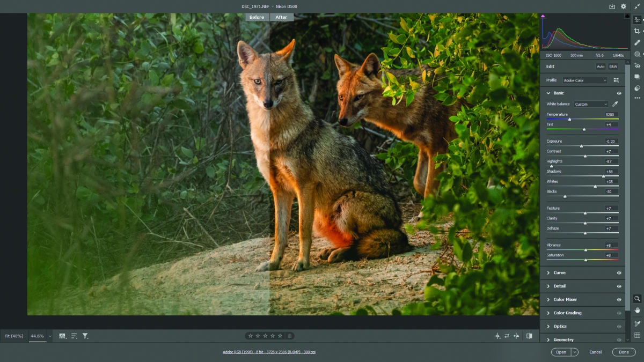Open More image settings three dots
Viewport: 644px width, 362px height.
click(x=637, y=98)
